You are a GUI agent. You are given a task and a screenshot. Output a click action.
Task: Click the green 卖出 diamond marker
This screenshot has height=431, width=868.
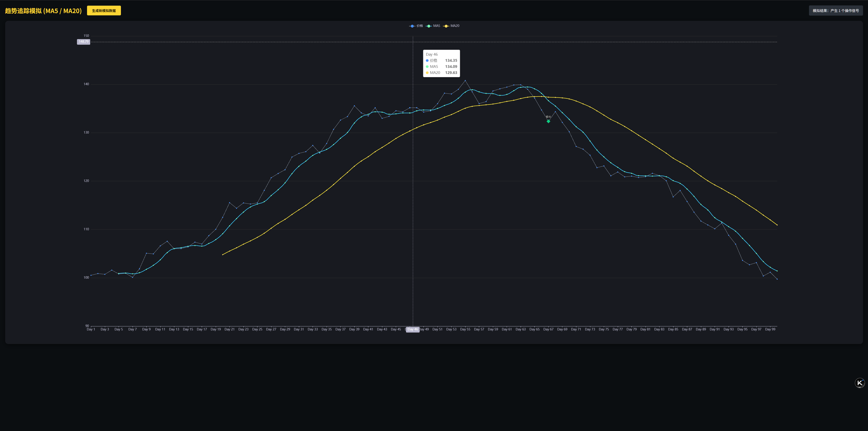pos(548,121)
